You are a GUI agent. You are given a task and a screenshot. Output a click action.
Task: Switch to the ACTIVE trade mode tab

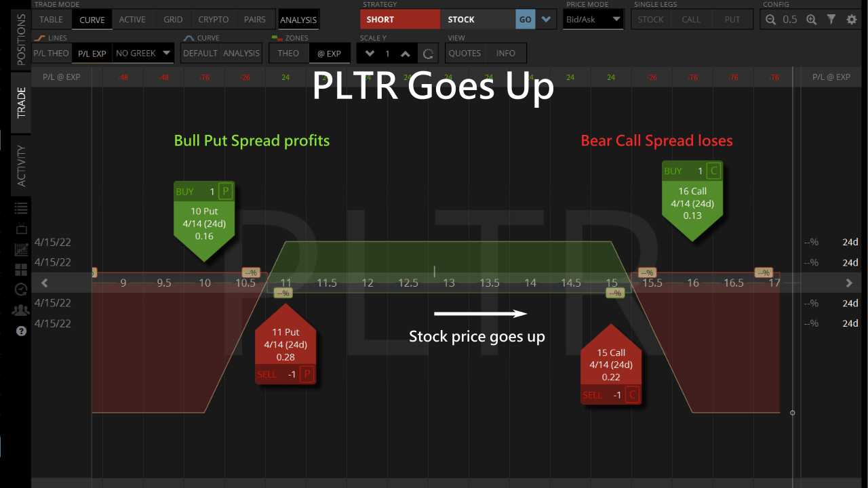[x=132, y=20]
